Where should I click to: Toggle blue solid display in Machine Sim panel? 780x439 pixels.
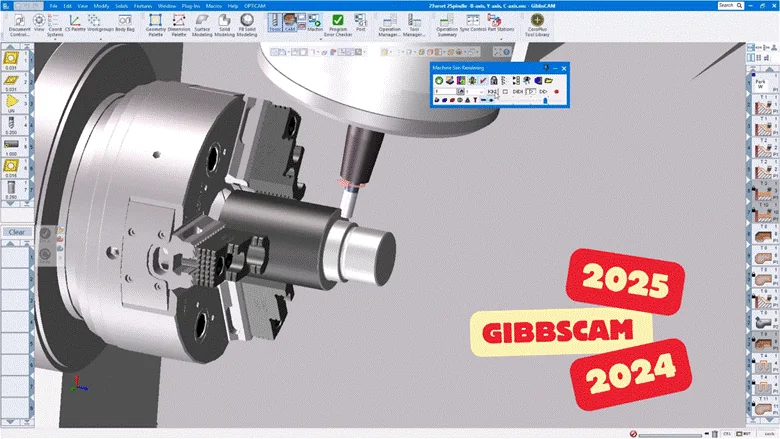[445, 100]
